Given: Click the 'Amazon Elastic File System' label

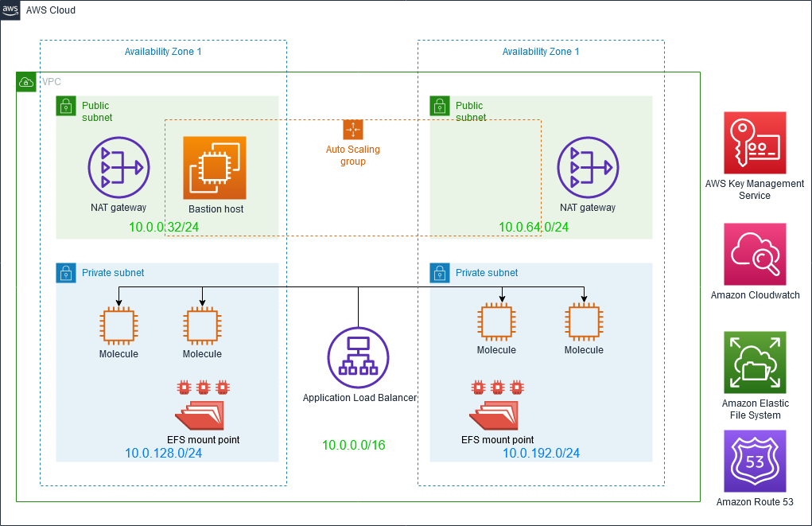Looking at the screenshot, I should pos(755,409).
